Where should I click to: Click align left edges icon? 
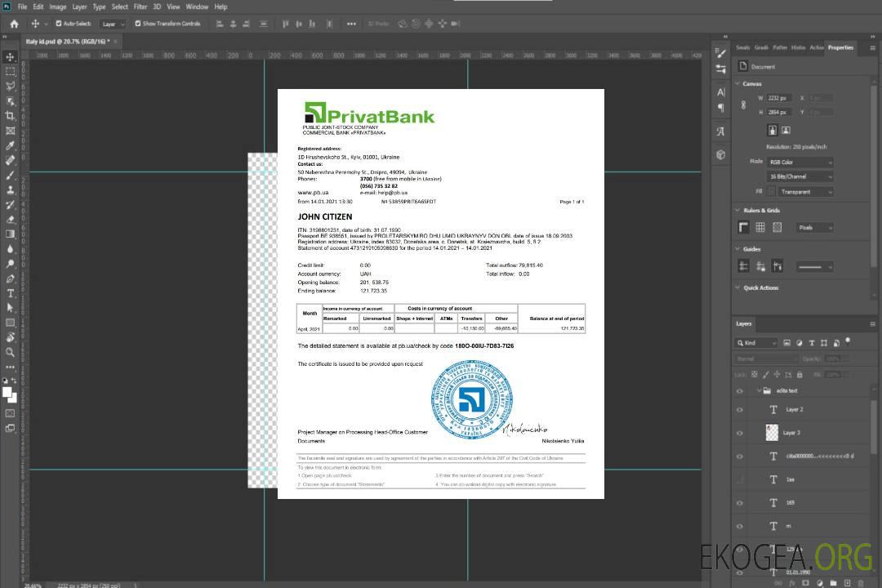[x=220, y=24]
